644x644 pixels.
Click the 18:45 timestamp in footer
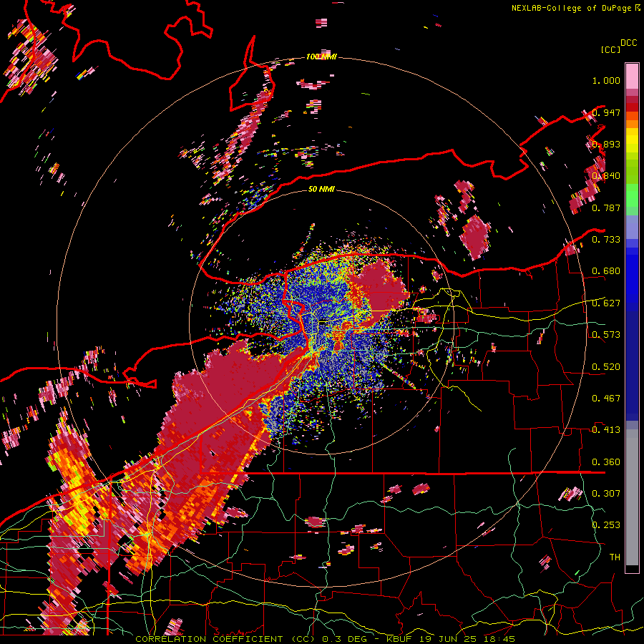[499, 639]
